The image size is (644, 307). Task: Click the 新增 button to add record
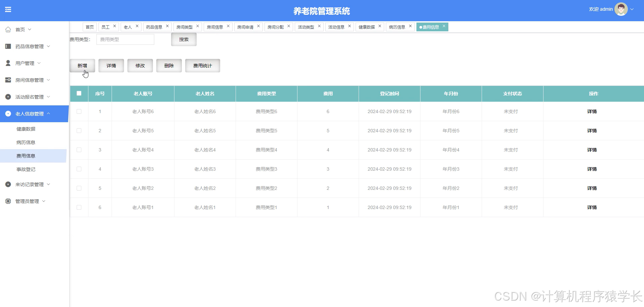82,65
